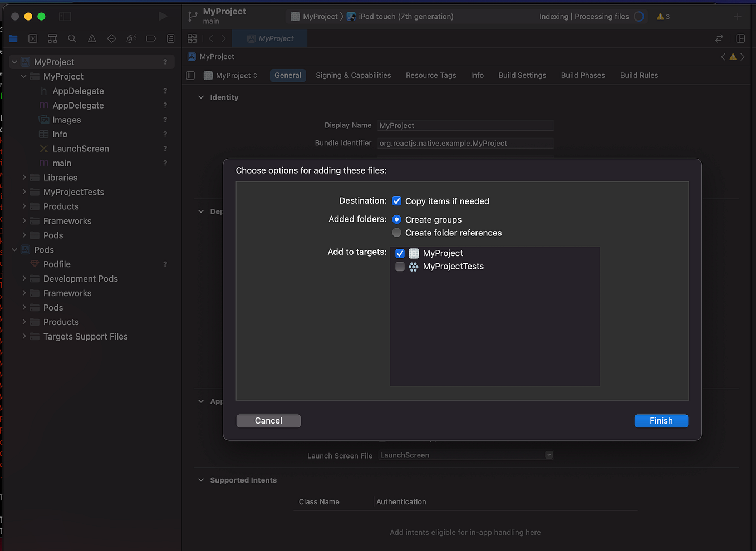
Task: Open the Report navigator icon
Action: click(x=171, y=38)
